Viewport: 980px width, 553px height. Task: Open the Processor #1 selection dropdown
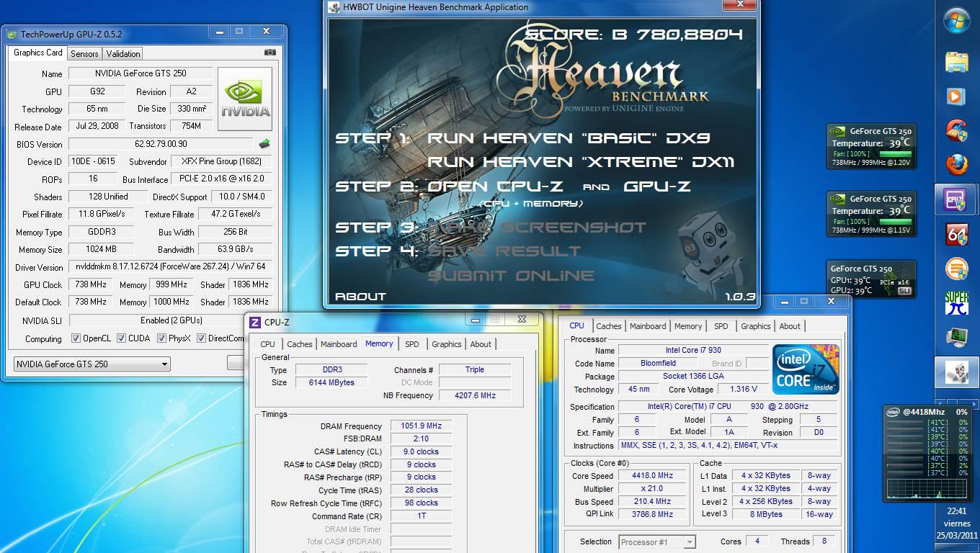(x=656, y=541)
